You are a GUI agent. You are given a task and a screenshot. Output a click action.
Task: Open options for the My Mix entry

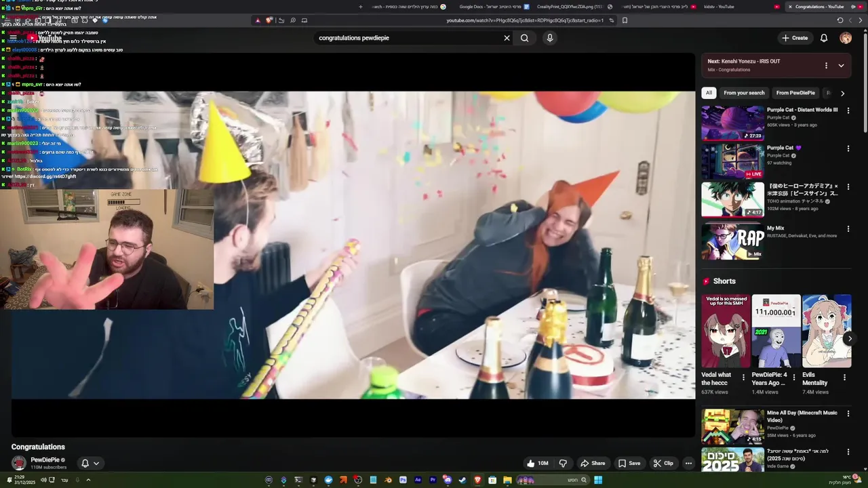[848, 229]
